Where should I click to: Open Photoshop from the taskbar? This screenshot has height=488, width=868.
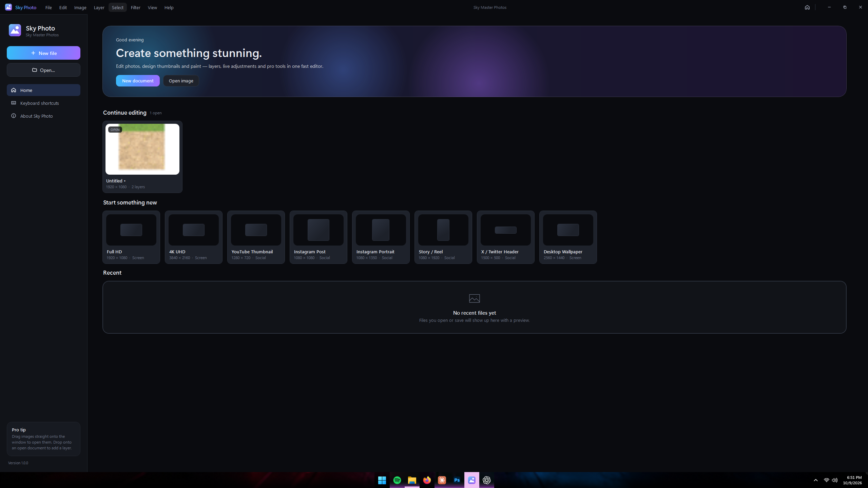tap(457, 480)
